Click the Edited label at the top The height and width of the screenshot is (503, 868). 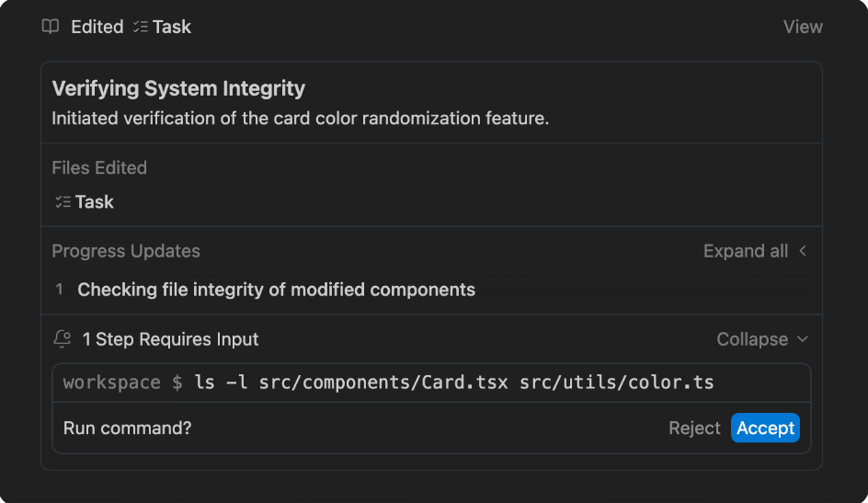[97, 27]
